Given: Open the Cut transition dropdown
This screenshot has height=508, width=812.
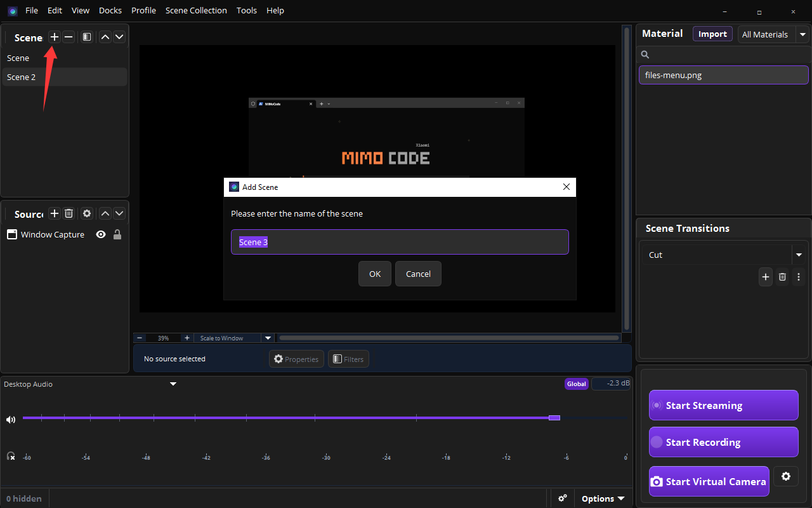Looking at the screenshot, I should click(799, 255).
